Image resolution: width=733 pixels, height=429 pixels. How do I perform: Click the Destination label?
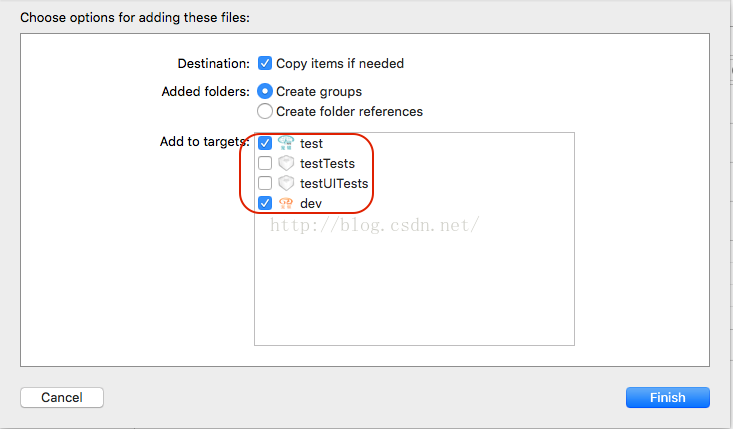(x=213, y=63)
